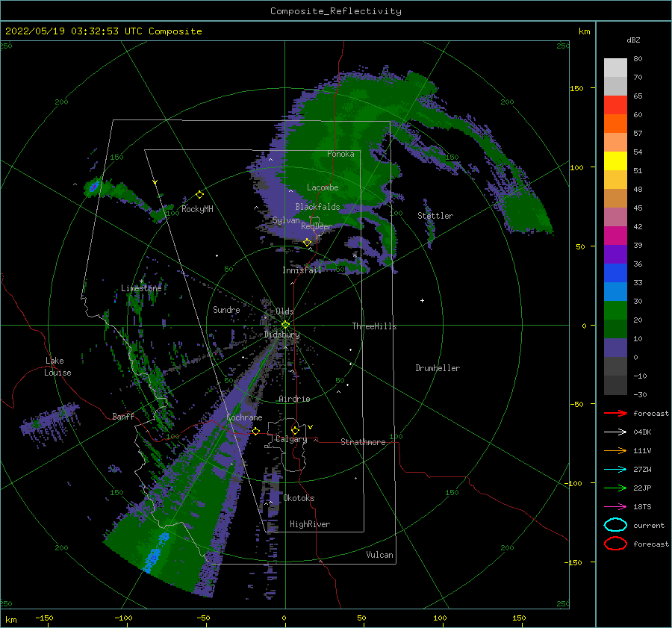This screenshot has width=672, height=628.
Task: Click the Limestone label
Action: 141,288
